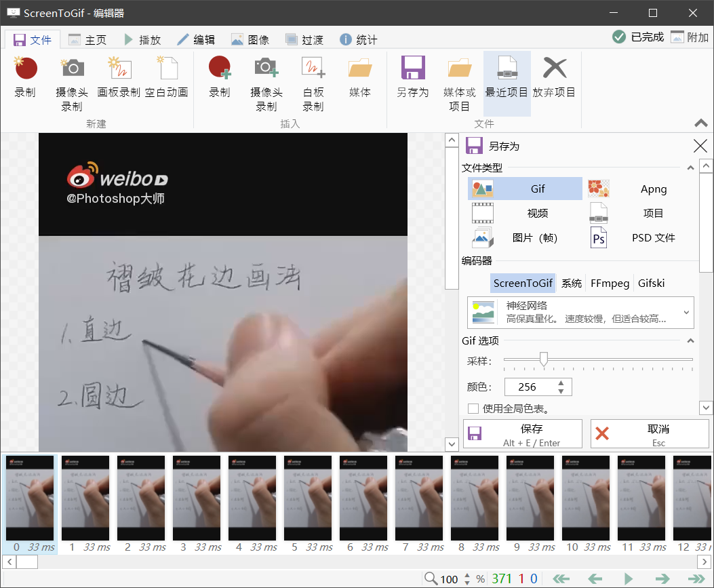Switch to 统计 tab
The height and width of the screenshot is (588, 714).
pos(359,40)
